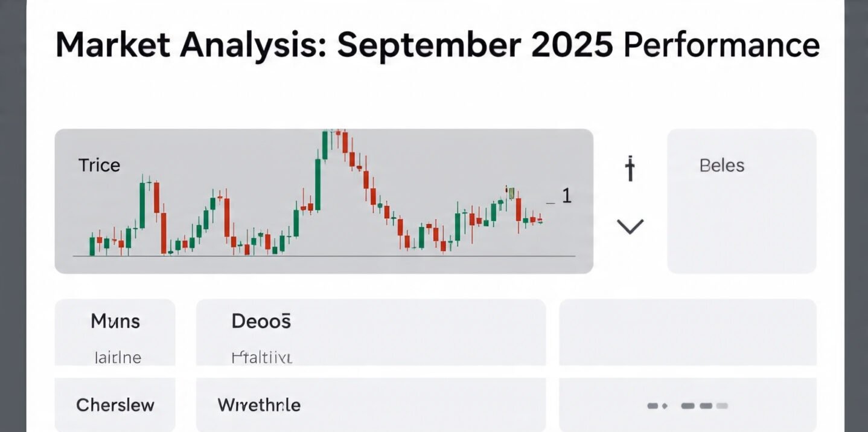Open the Cherslew tile
This screenshot has width=868, height=432.
(x=115, y=404)
